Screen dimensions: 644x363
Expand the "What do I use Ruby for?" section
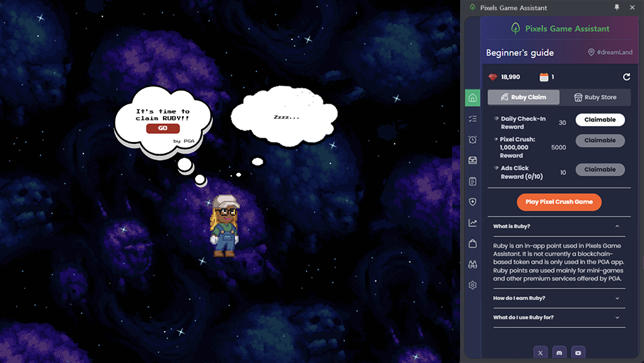(617, 317)
